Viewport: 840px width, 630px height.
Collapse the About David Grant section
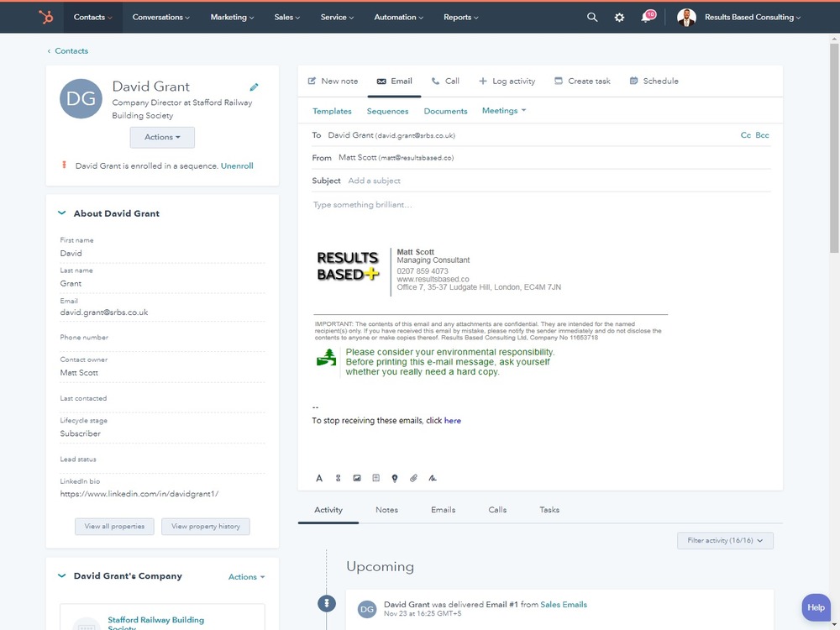pos(61,213)
